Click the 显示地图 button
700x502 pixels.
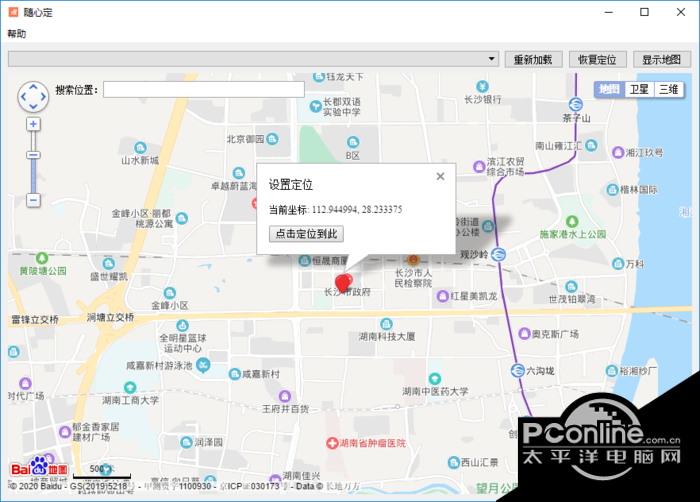662,59
